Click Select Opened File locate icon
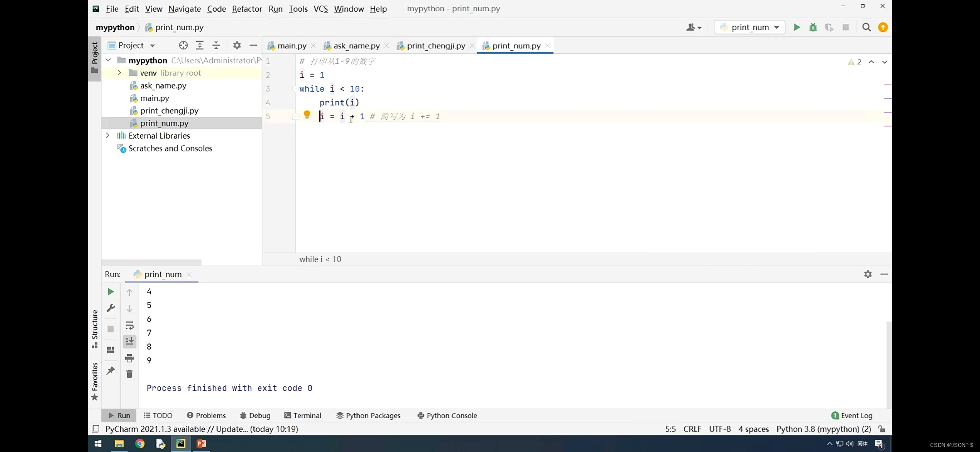The image size is (980, 452). click(x=183, y=45)
